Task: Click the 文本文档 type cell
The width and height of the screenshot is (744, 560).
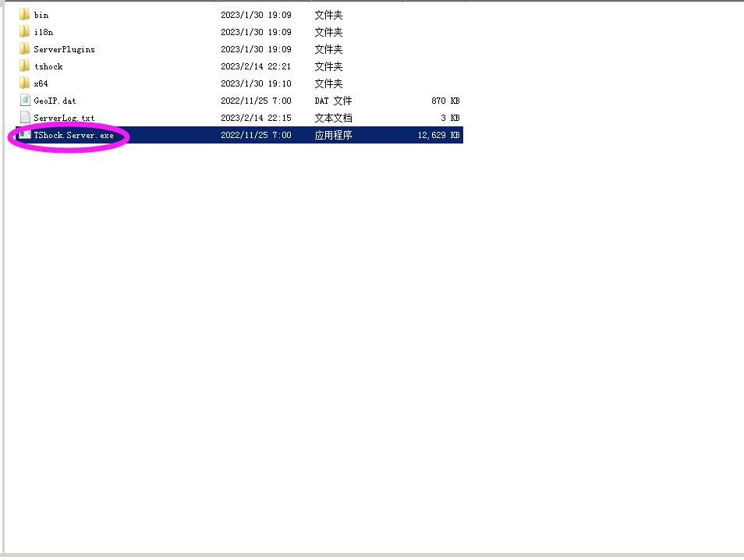Action: (333, 118)
